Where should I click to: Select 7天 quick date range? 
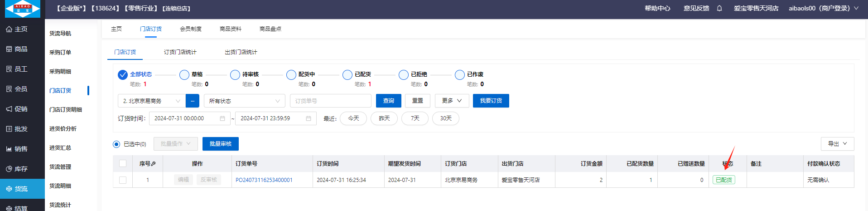(415, 118)
